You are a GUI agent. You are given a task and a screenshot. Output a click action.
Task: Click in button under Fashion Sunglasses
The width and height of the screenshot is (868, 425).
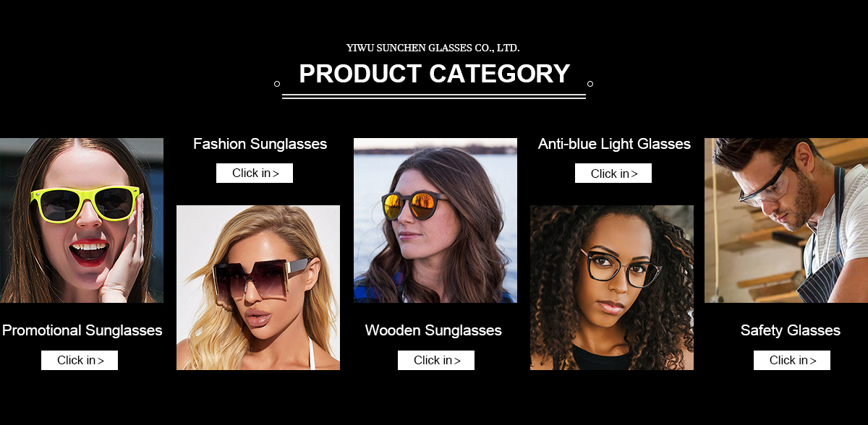tap(255, 173)
